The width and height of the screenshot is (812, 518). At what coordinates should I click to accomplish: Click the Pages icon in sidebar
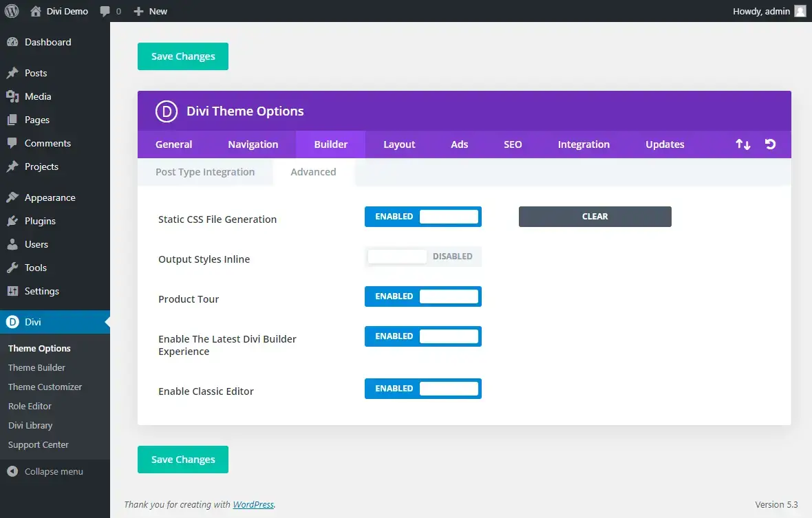[x=12, y=120]
